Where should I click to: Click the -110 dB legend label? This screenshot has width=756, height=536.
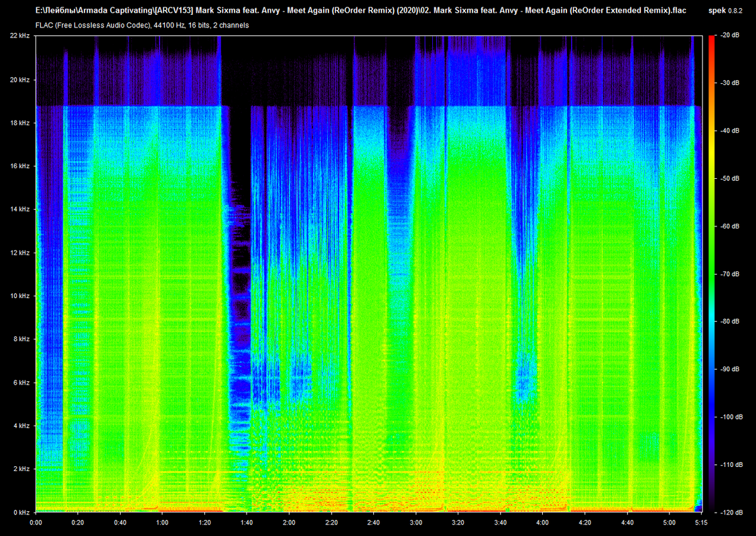(x=731, y=465)
